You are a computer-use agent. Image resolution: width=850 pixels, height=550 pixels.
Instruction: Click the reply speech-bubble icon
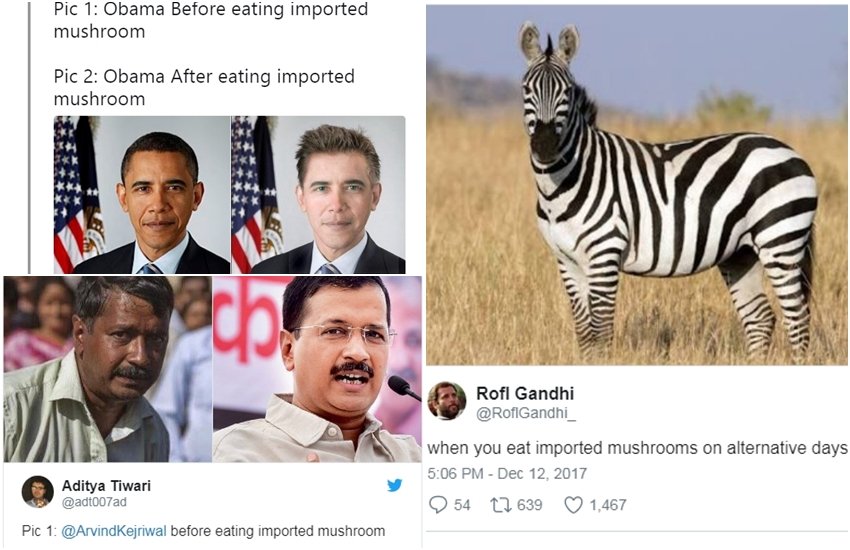(437, 504)
